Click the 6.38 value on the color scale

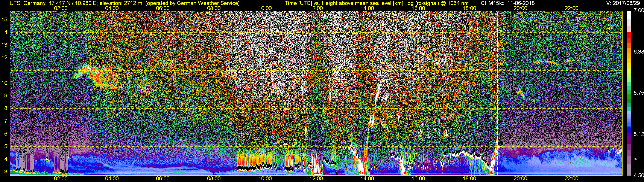tap(639, 52)
